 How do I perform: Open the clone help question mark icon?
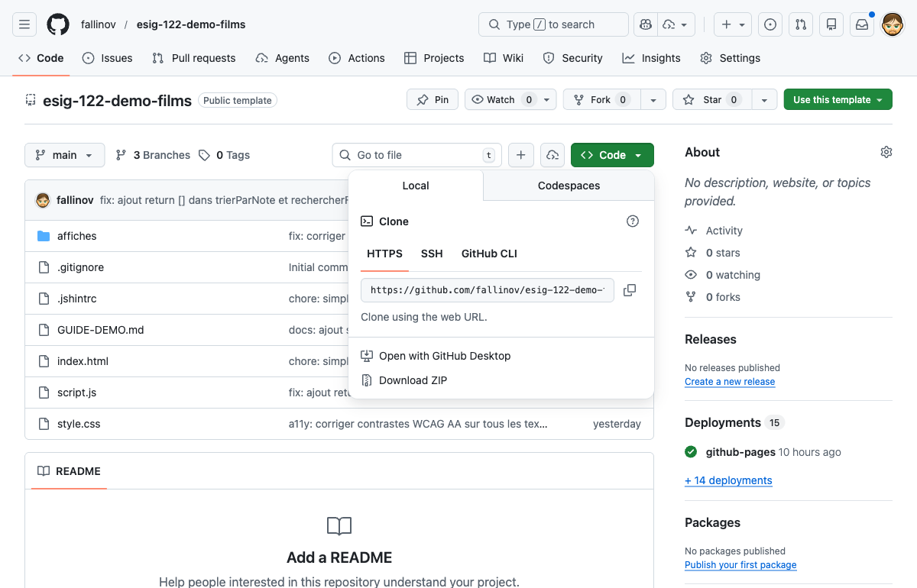click(633, 221)
